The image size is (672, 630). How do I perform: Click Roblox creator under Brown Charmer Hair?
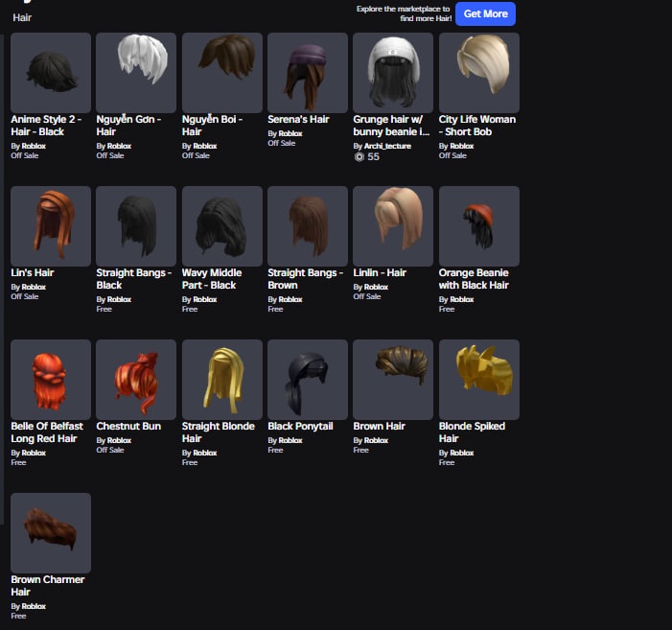[34, 606]
